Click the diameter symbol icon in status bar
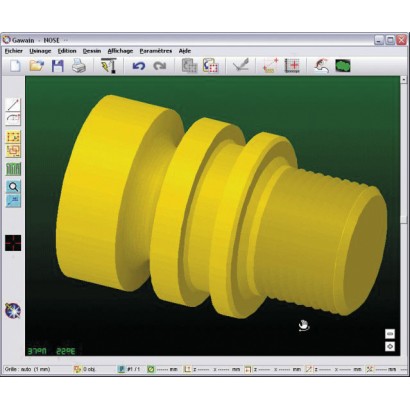The image size is (410, 410). click(151, 369)
